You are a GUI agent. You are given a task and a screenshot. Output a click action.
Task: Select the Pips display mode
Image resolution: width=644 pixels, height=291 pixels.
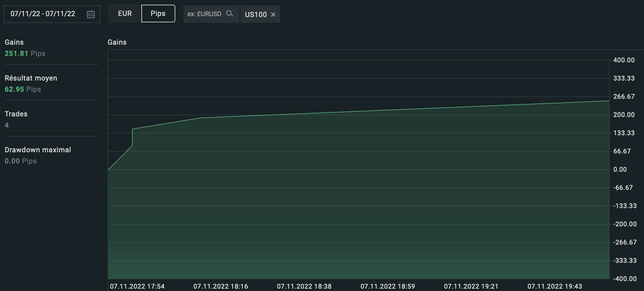(158, 14)
